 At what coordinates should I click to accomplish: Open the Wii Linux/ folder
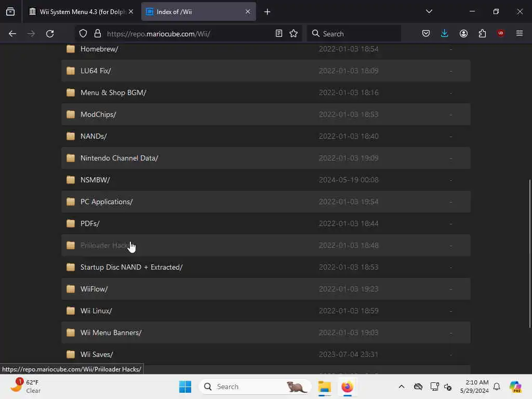pyautogui.click(x=96, y=311)
